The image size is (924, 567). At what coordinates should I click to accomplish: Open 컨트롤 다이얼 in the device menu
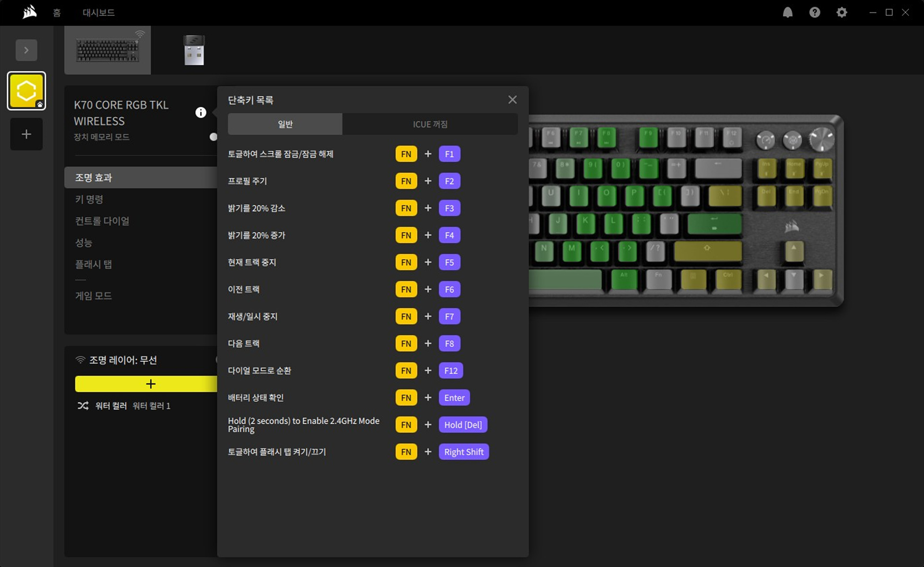pyautogui.click(x=102, y=221)
